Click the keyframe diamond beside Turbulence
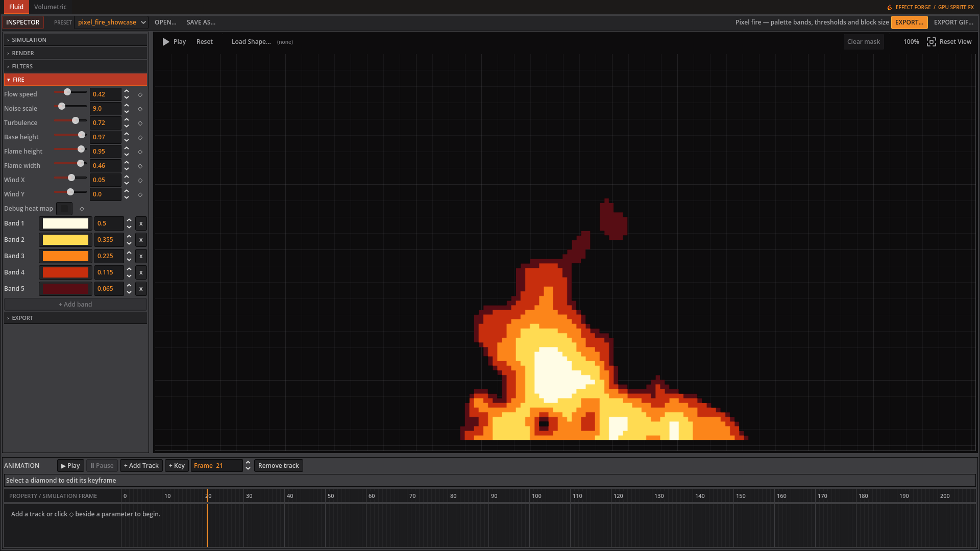The image size is (980, 551). click(x=140, y=123)
